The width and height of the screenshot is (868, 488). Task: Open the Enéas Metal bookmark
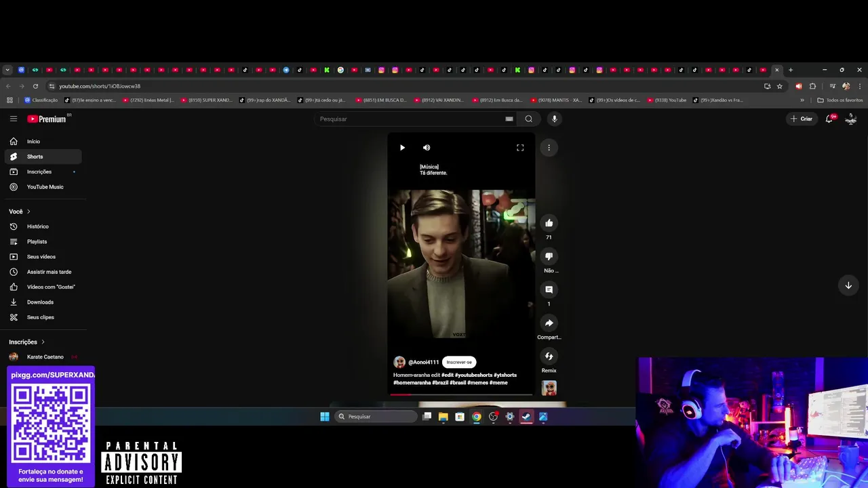[x=149, y=100]
